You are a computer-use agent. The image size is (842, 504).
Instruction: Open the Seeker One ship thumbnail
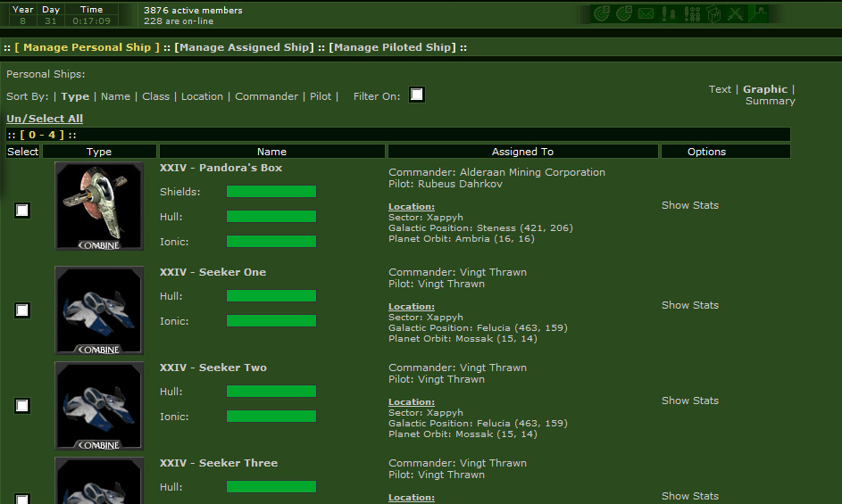pyautogui.click(x=99, y=310)
